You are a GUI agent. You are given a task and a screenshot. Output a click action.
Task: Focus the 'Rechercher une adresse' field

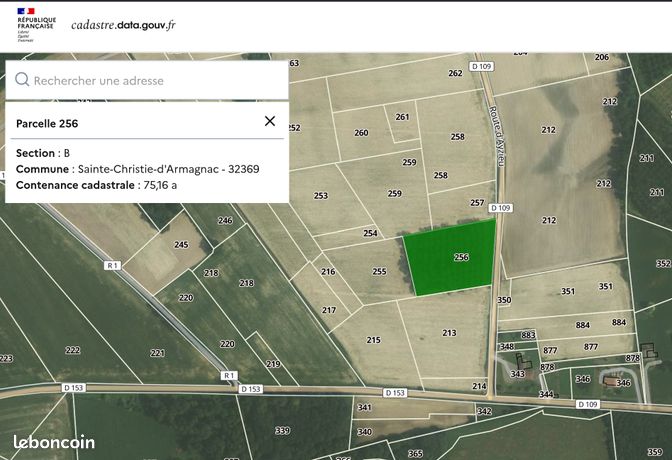pyautogui.click(x=147, y=80)
